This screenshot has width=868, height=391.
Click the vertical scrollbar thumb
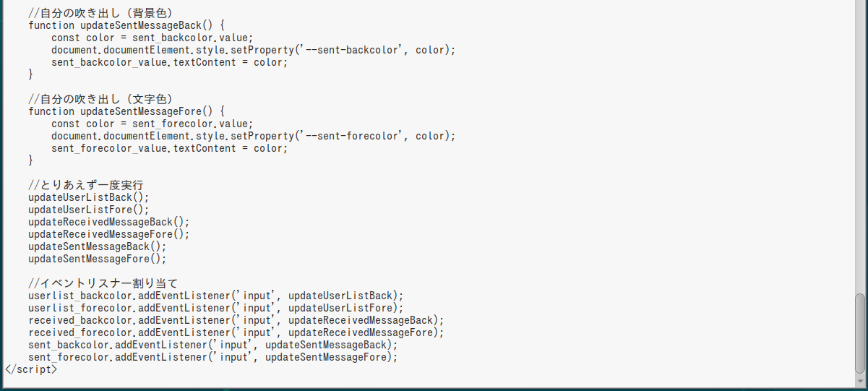[x=859, y=333]
